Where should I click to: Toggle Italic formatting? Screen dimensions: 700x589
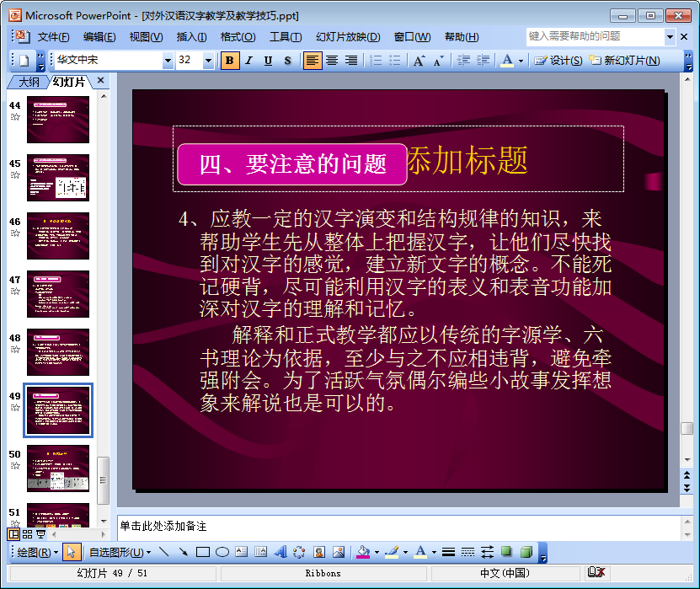[x=249, y=61]
